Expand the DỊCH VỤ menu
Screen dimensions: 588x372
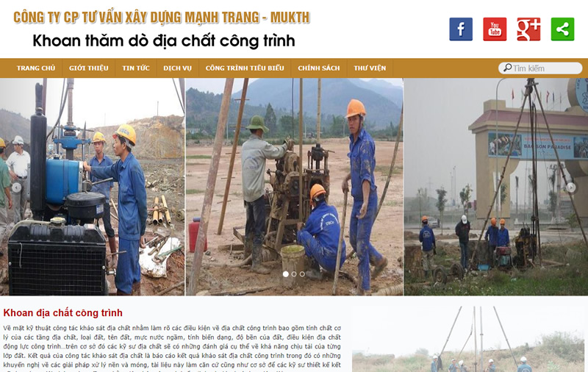pyautogui.click(x=177, y=68)
